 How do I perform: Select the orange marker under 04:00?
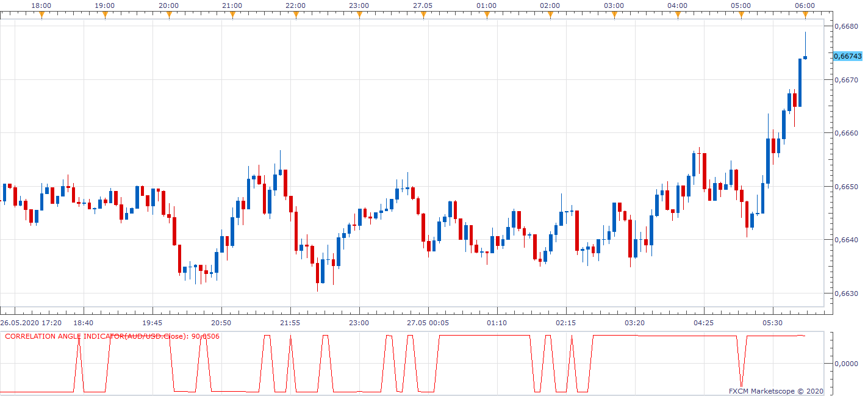(x=678, y=15)
